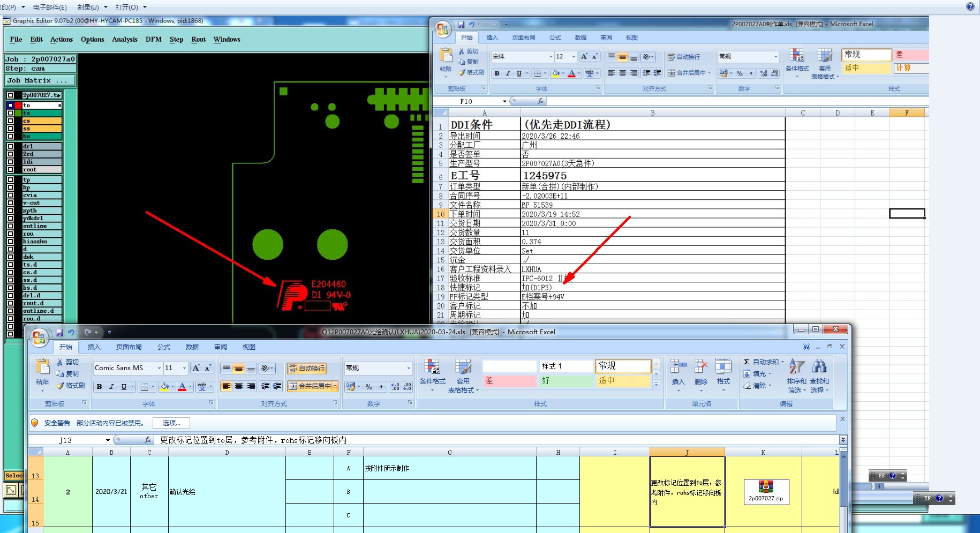980x533 pixels.
Task: Toggle Italic in the lower Excel ribbon
Action: 111,386
